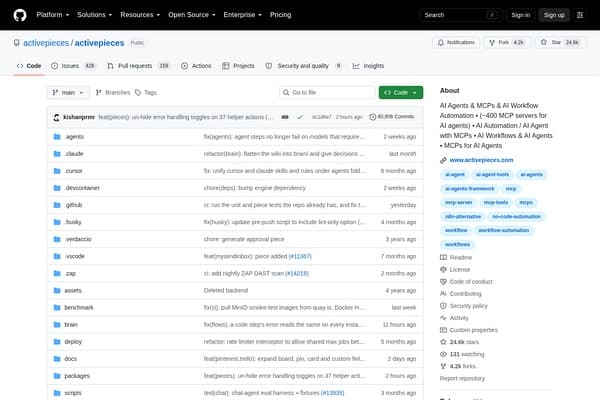Expand the Open Source menu
Image resolution: width=600 pixels, height=400 pixels.
192,15
